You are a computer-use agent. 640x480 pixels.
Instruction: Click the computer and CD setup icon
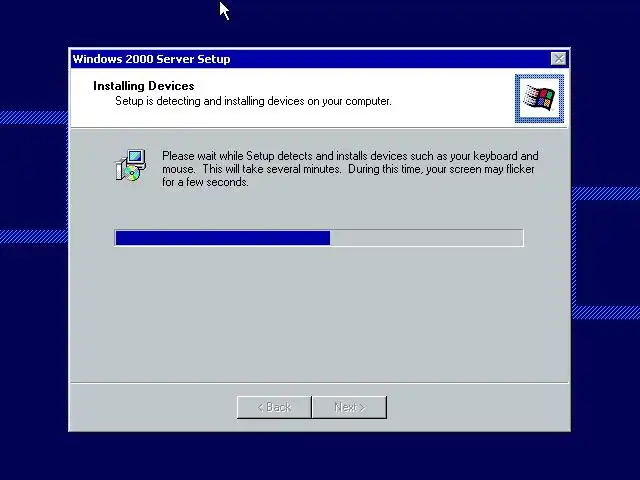point(131,165)
